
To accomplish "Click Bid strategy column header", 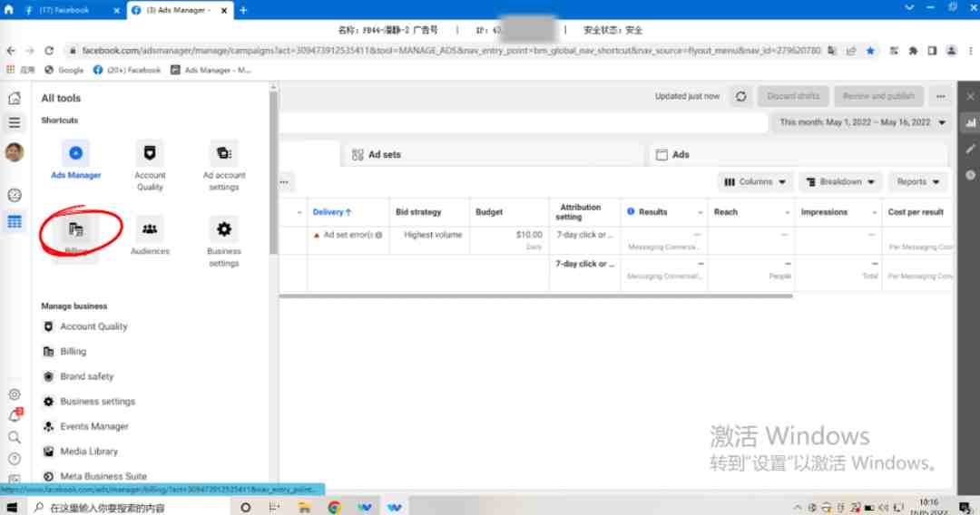I will (x=418, y=212).
